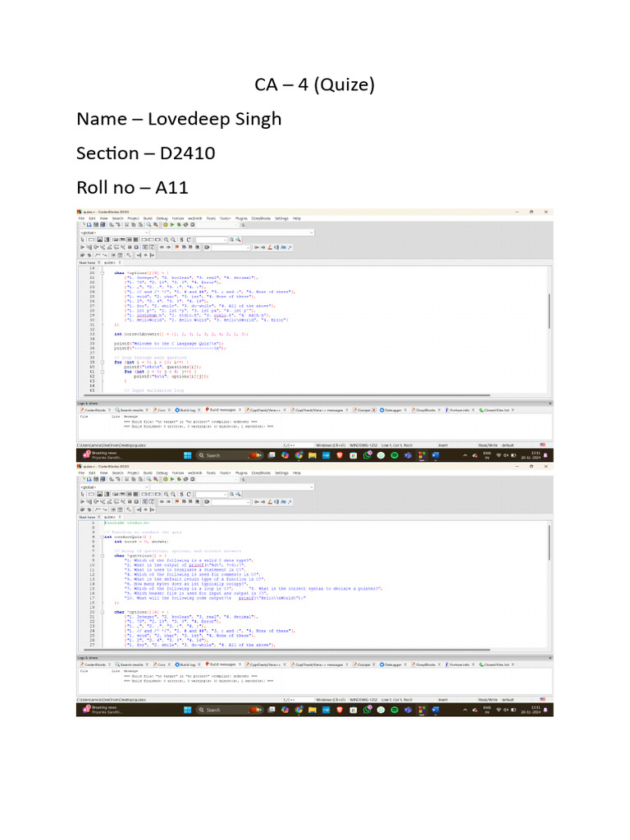Screen dimensions: 630x840
Task: Click Zoom in icon in lower Code::Blocks toolbar
Action: 166,494
